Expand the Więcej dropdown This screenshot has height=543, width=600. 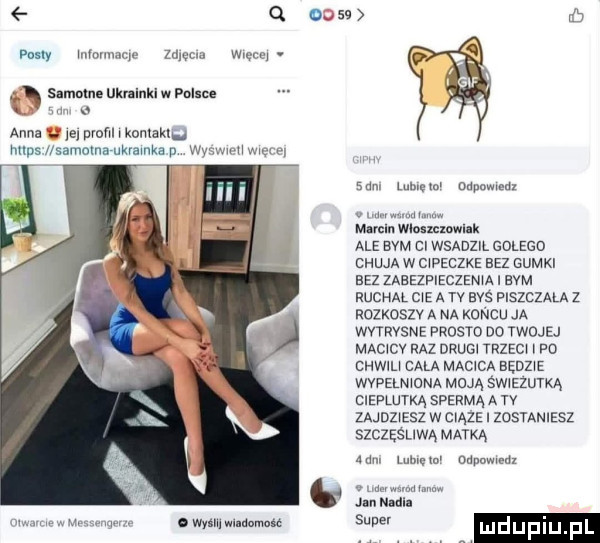pos(257,55)
